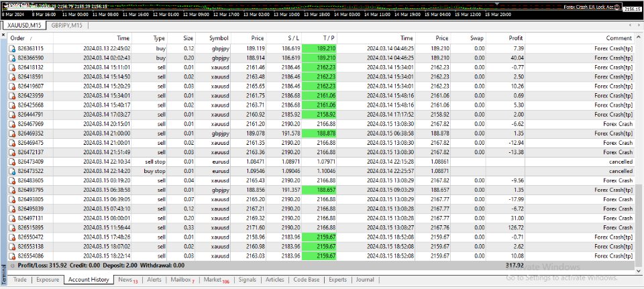Screen dimensions: 644x289
Task: Click the icon beside order 826423959
Action: (x=12, y=96)
